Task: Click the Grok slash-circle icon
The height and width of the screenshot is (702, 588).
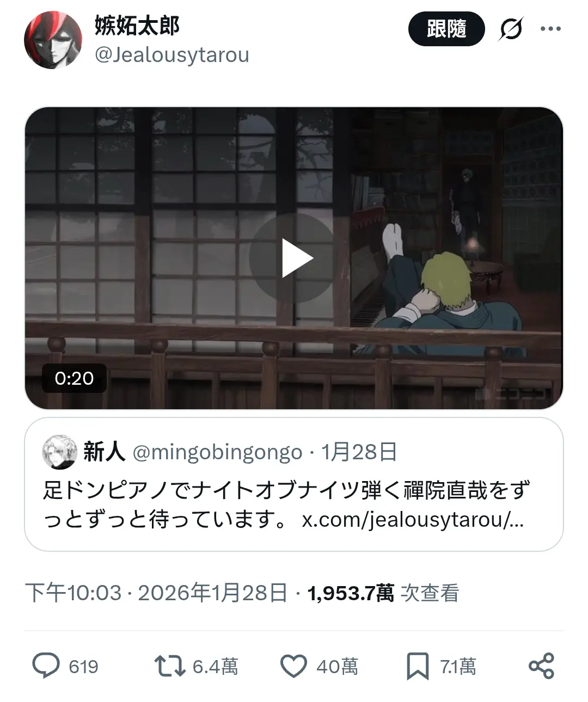Action: tap(511, 29)
